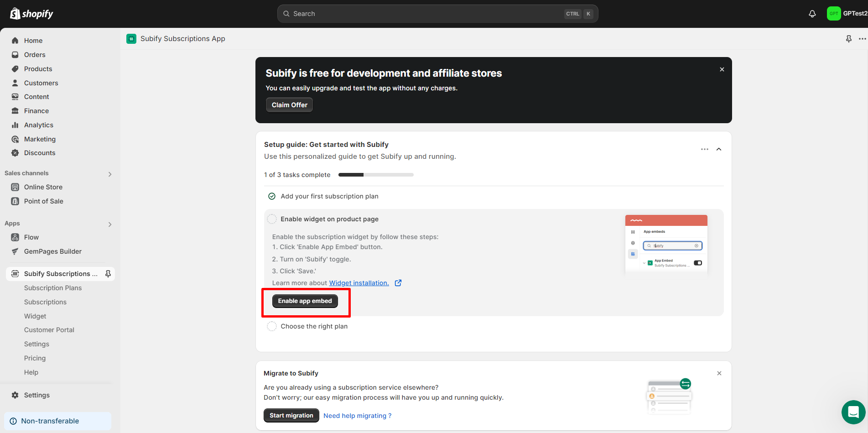
Task: Expand the Sales channels section
Action: click(109, 174)
